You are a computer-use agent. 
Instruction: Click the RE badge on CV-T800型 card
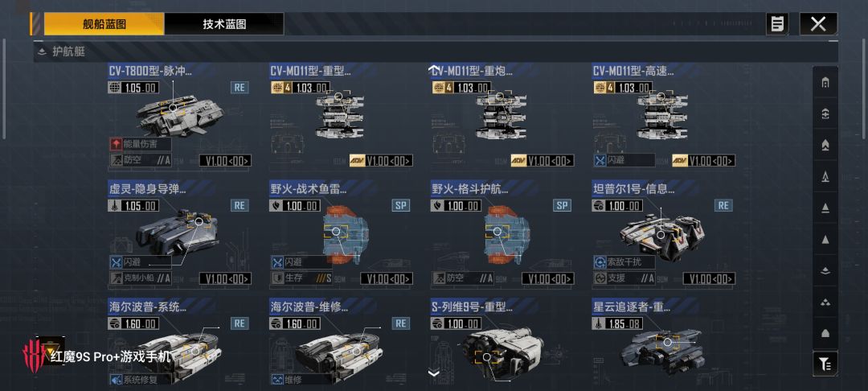pos(240,88)
